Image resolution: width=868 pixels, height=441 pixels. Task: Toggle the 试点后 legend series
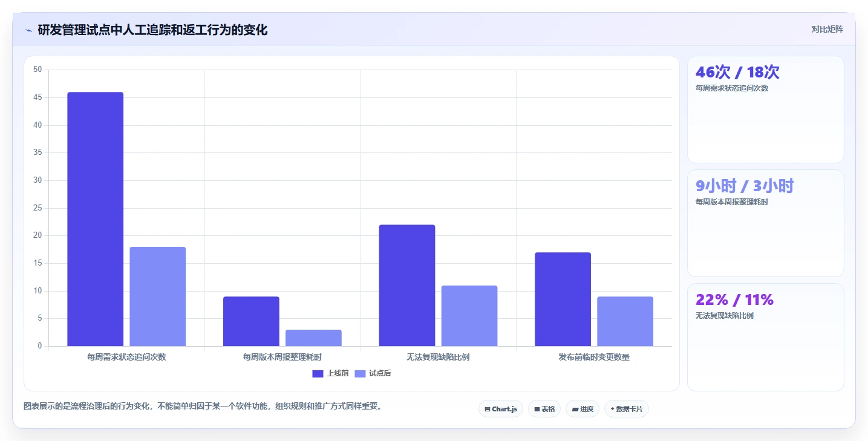click(373, 373)
